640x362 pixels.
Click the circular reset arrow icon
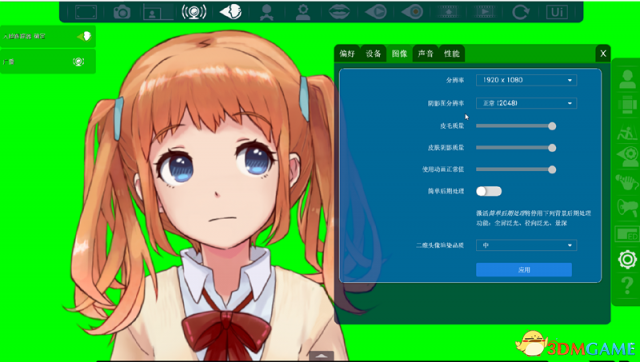pyautogui.click(x=520, y=12)
